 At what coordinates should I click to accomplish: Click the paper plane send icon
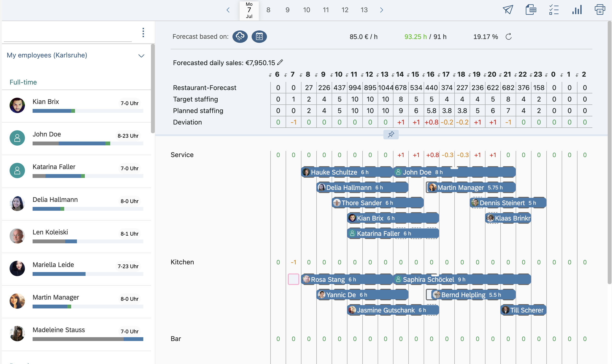coord(508,10)
